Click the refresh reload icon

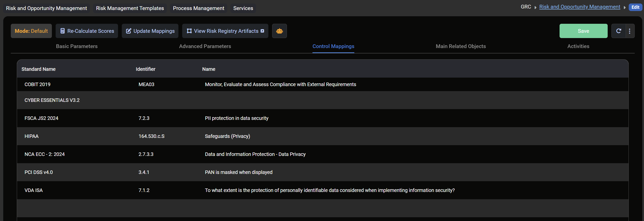(618, 31)
